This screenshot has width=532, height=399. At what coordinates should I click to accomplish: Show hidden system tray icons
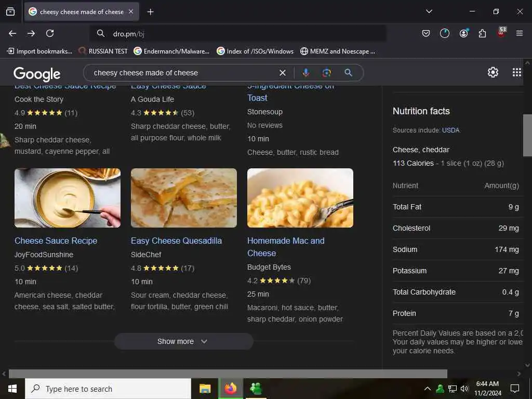428,389
